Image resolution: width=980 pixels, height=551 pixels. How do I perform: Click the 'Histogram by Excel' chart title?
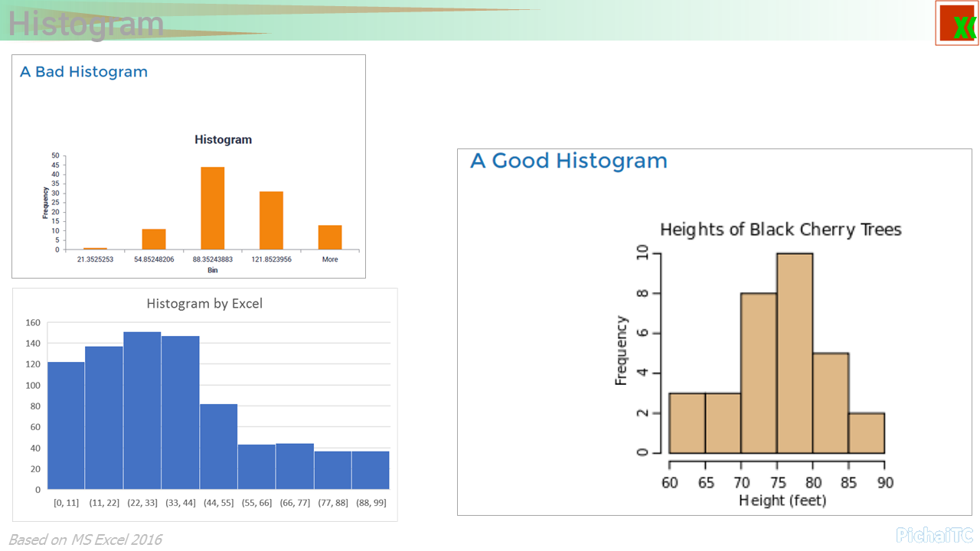(x=204, y=304)
